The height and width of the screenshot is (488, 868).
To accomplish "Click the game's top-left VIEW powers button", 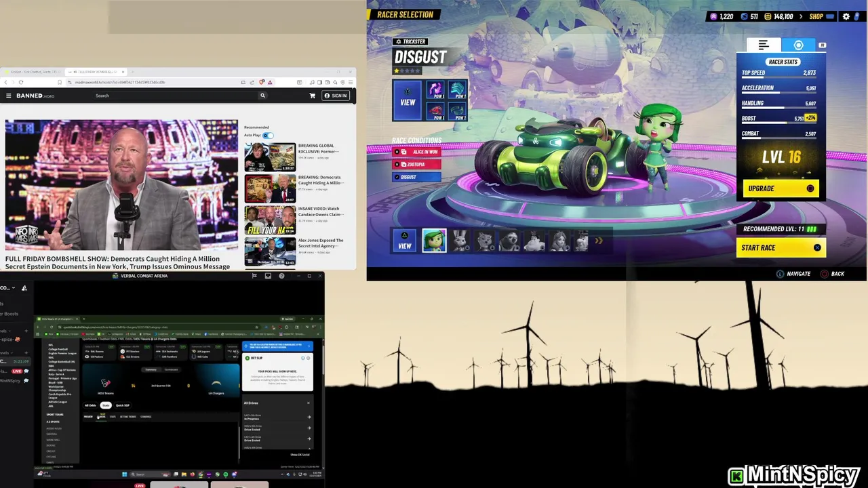I will coord(408,100).
